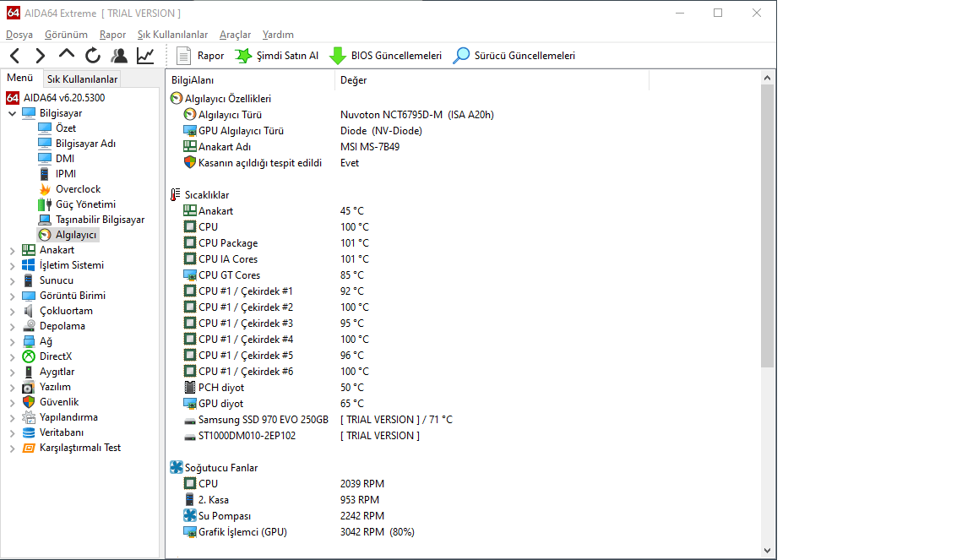Expand the Ağ tree node

tap(12, 342)
